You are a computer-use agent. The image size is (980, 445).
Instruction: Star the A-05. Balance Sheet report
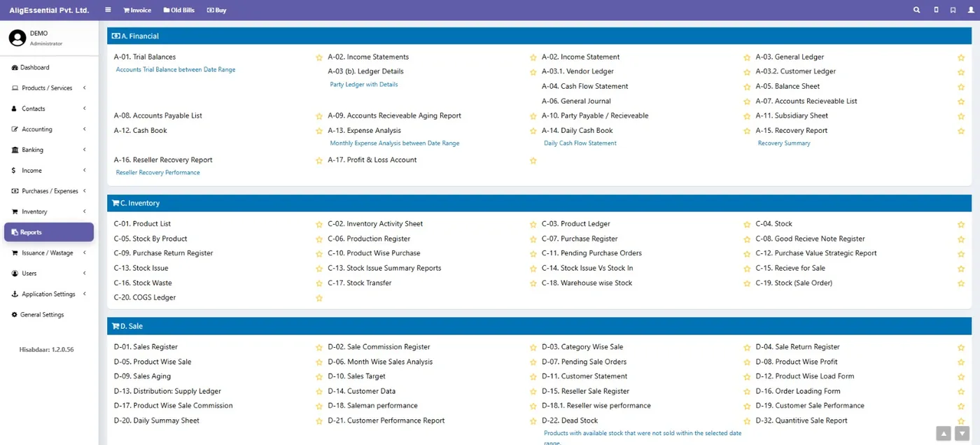(x=961, y=87)
